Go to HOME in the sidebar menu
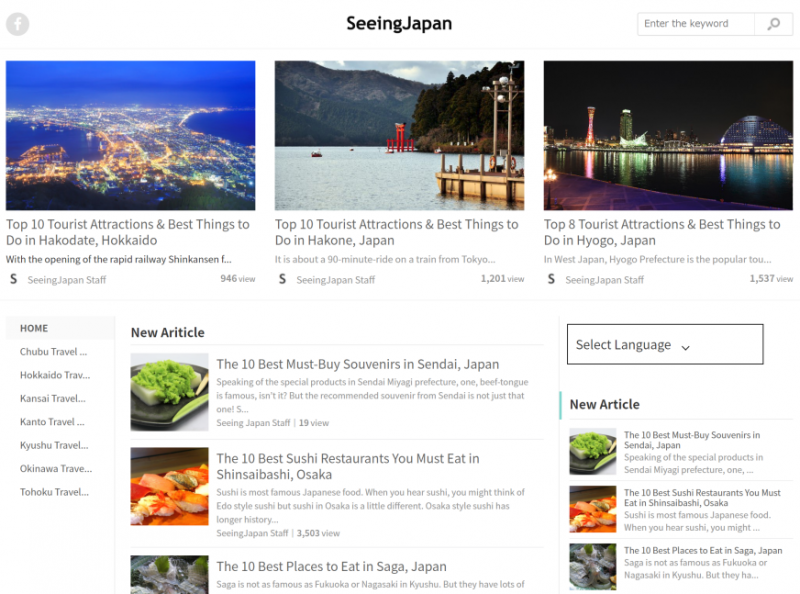The width and height of the screenshot is (800, 594). (x=34, y=328)
